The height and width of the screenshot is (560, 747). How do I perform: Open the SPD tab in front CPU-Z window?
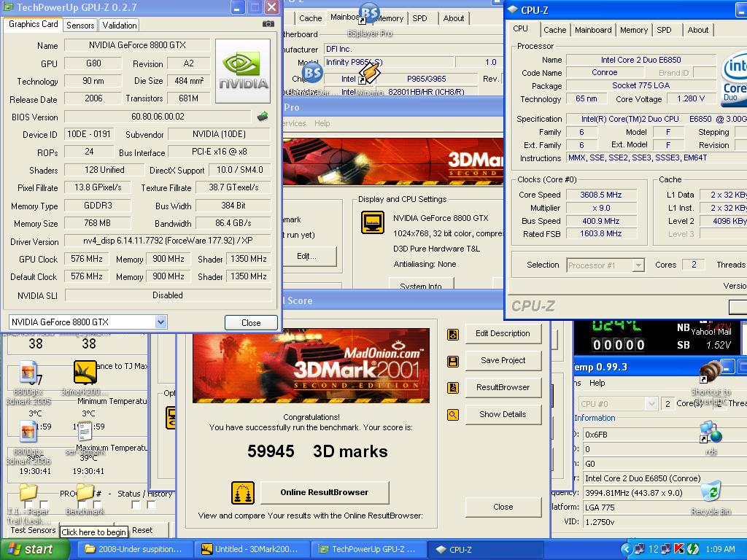click(664, 30)
